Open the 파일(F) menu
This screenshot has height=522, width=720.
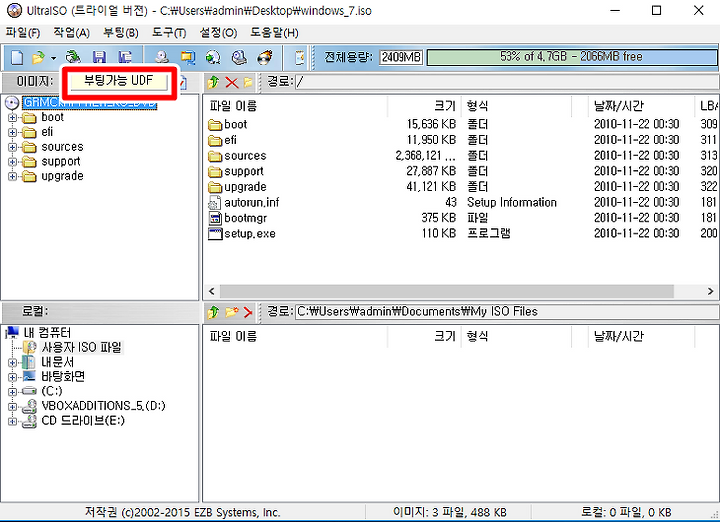[23, 33]
